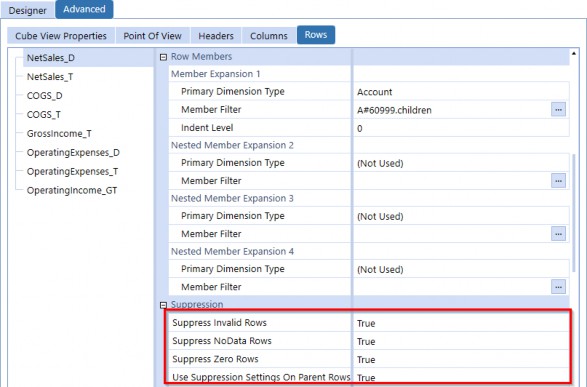Select the Rows tab

316,35
